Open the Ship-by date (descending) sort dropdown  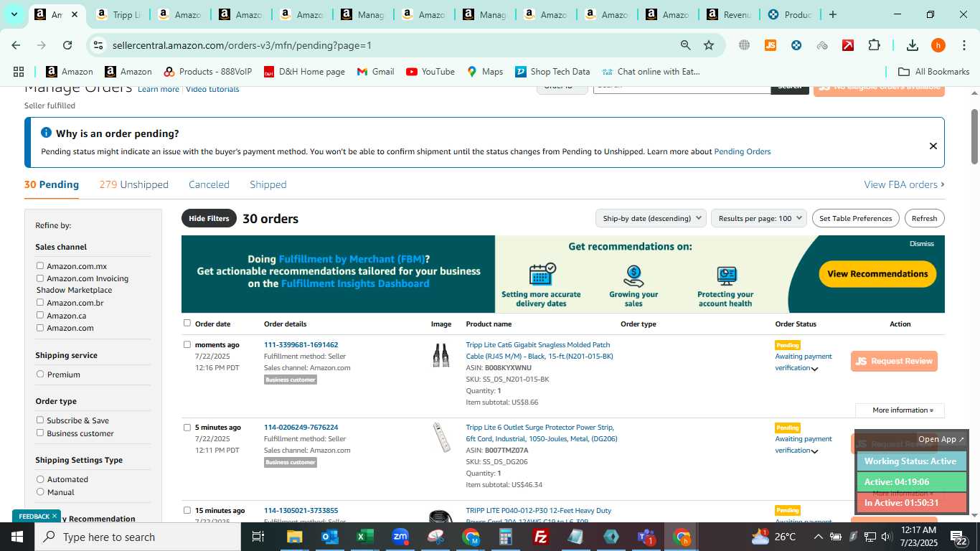click(x=651, y=218)
